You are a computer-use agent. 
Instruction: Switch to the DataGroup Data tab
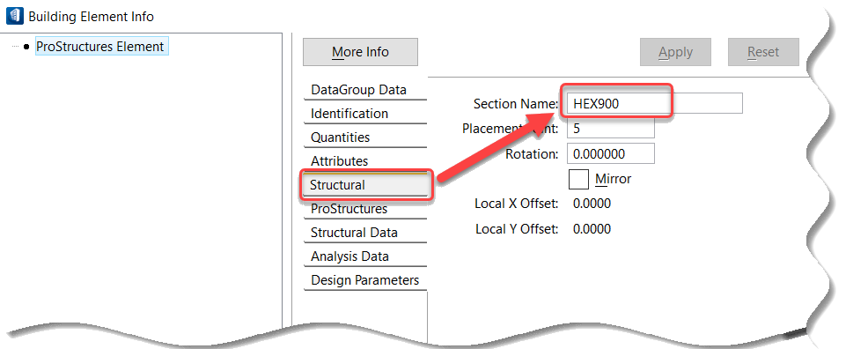click(365, 90)
